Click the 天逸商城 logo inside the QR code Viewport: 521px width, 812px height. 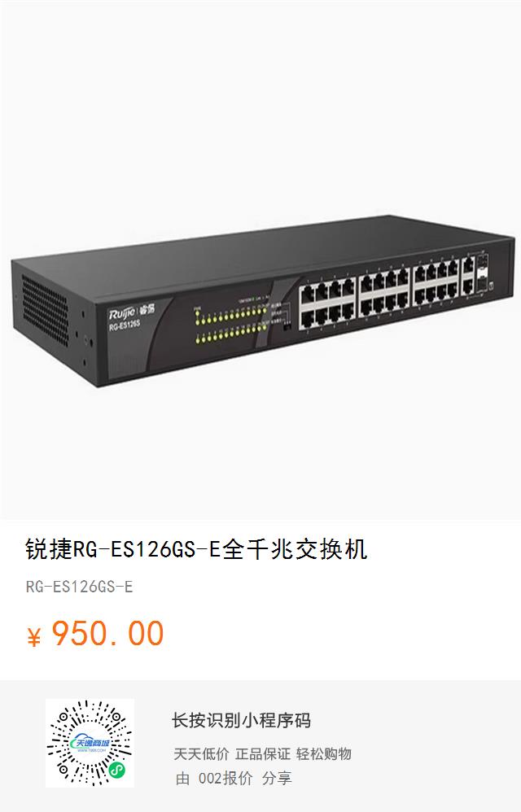(90, 743)
